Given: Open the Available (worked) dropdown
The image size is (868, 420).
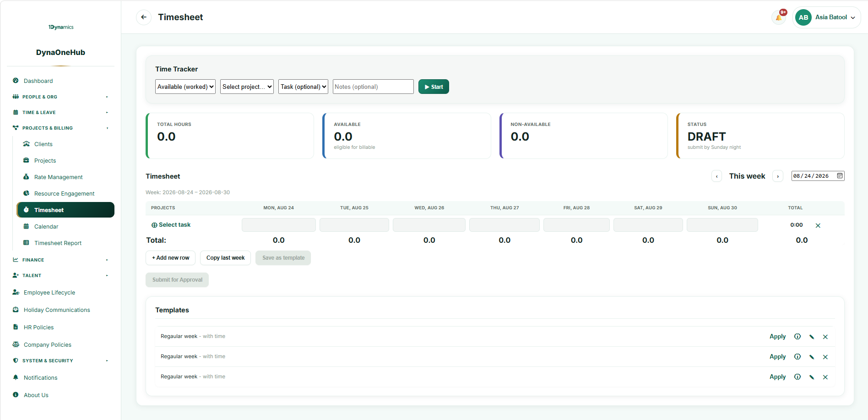Looking at the screenshot, I should (185, 87).
